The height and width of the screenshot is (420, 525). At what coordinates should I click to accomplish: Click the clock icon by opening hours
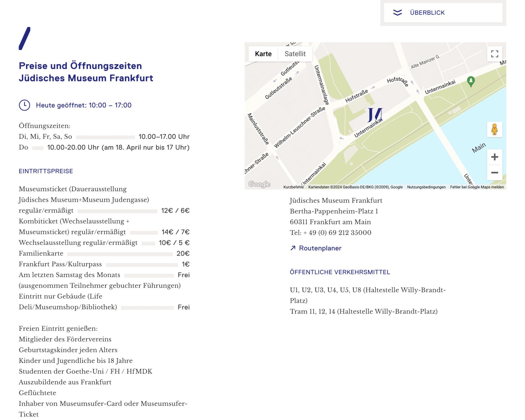coord(24,105)
